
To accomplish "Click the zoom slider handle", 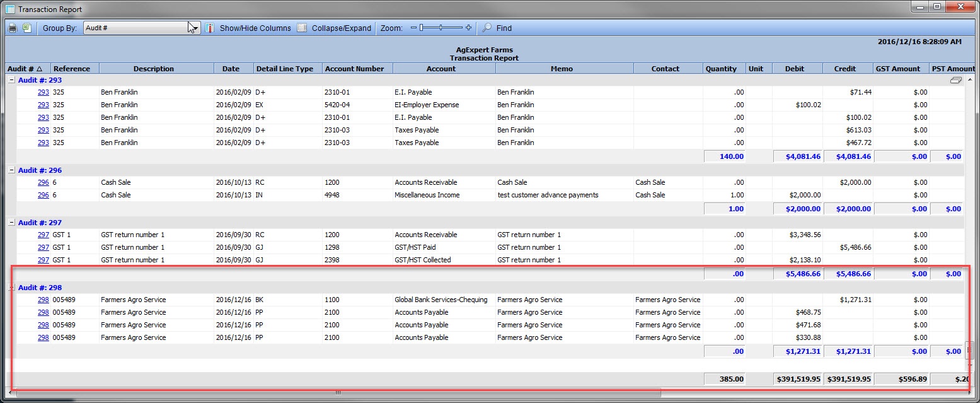I will (x=422, y=28).
